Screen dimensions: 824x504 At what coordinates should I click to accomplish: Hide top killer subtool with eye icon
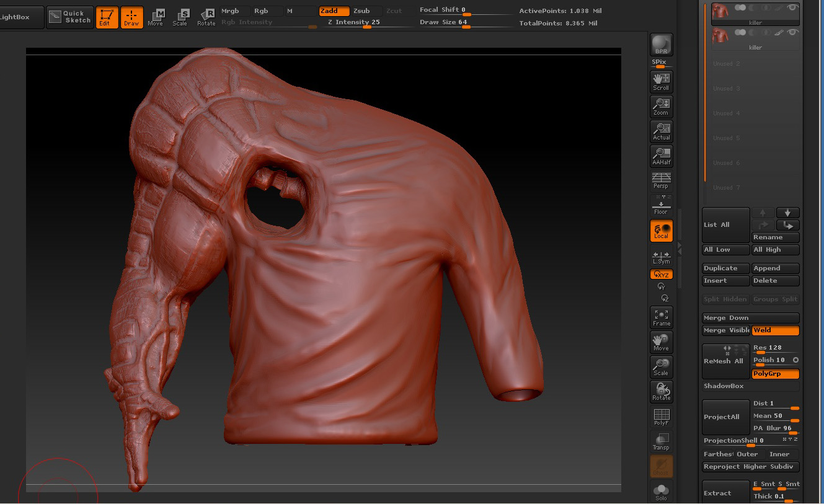click(x=791, y=7)
